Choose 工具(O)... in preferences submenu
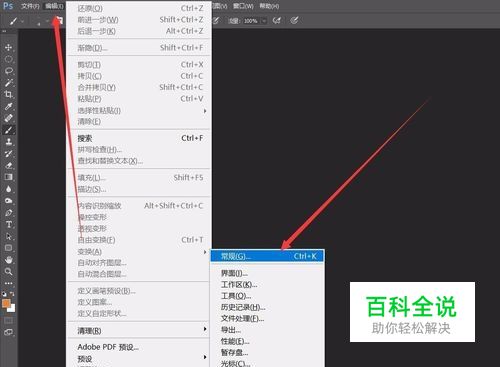 [267, 296]
